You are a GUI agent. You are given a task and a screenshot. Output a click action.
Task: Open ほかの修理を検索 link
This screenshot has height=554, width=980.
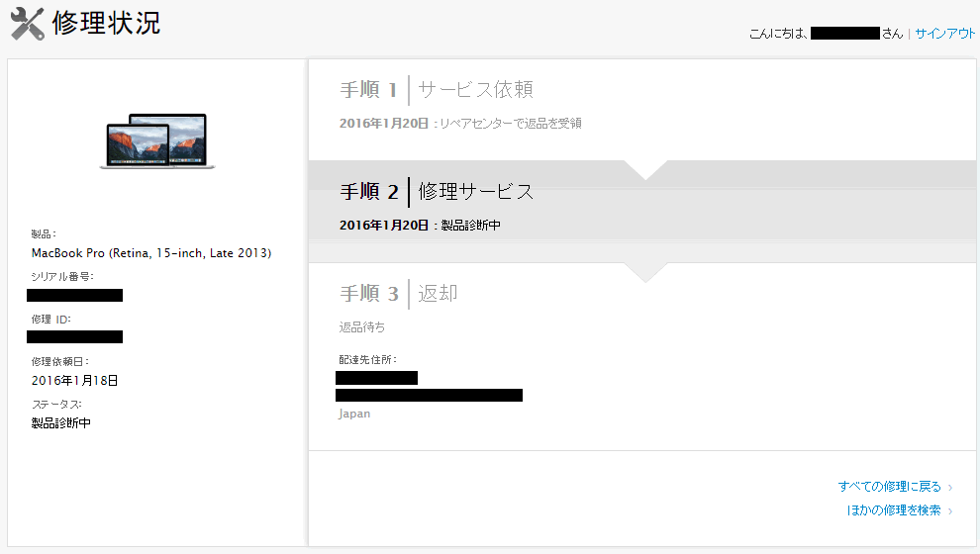pyautogui.click(x=894, y=510)
